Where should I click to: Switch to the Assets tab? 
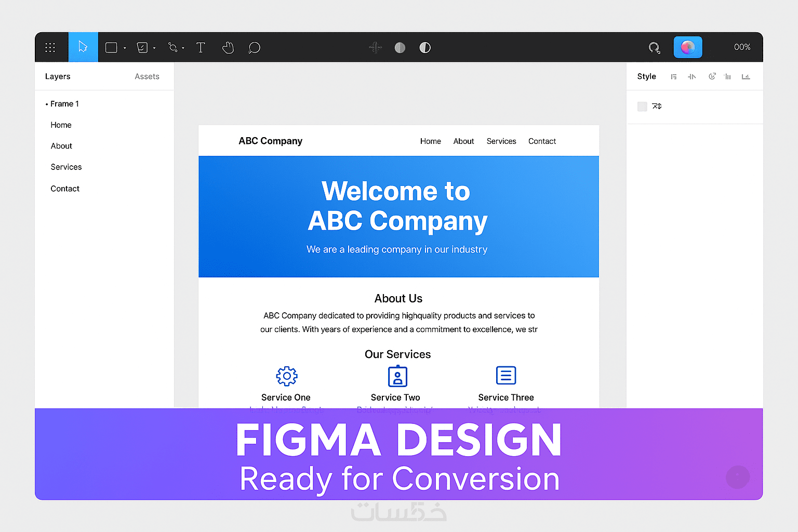pyautogui.click(x=147, y=76)
